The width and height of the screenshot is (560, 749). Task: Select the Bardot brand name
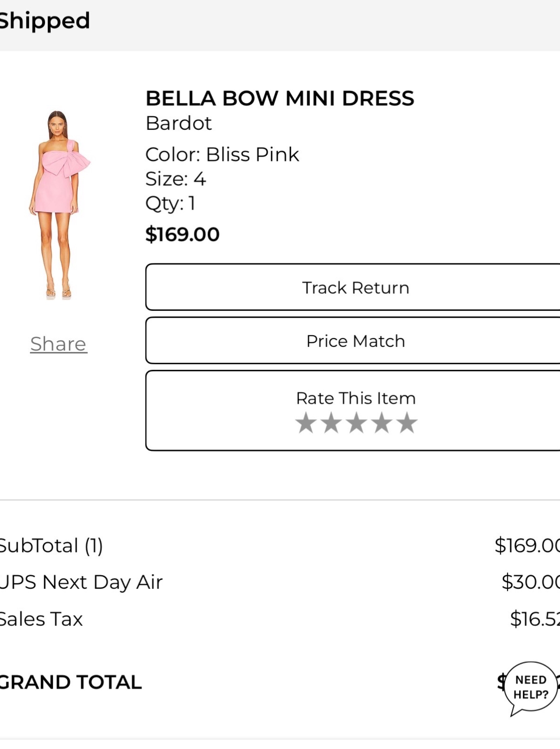coord(178,123)
